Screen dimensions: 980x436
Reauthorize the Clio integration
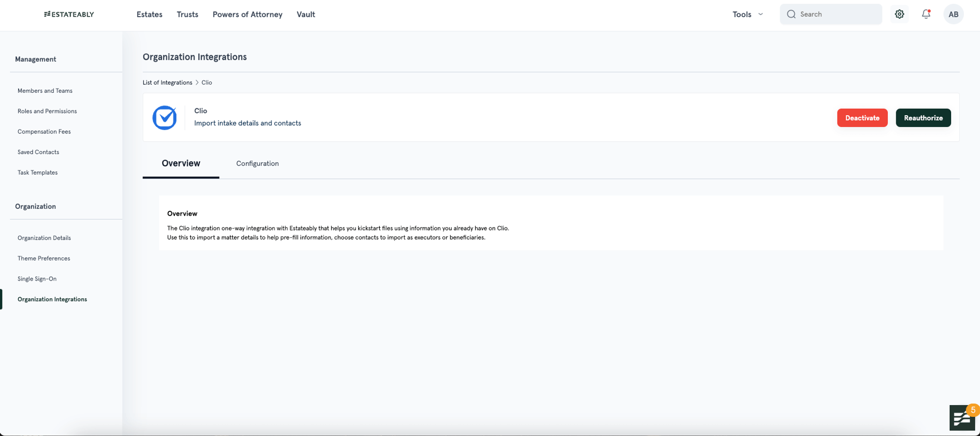923,118
